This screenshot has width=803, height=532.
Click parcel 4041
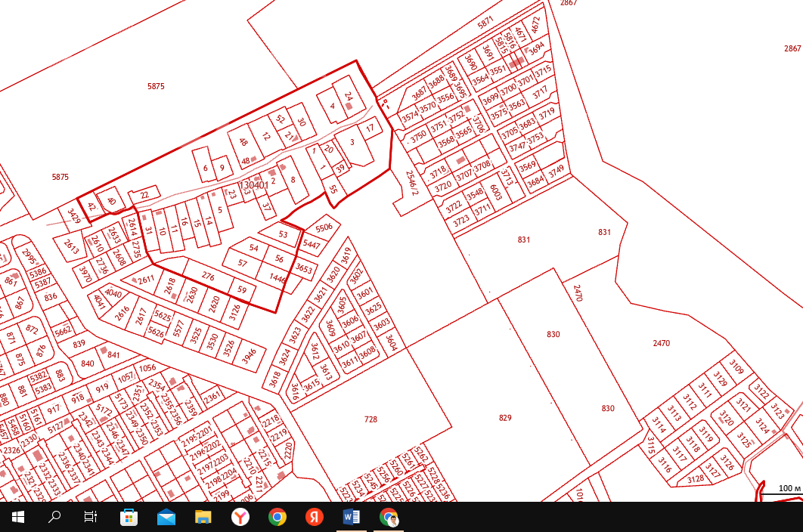tap(99, 302)
